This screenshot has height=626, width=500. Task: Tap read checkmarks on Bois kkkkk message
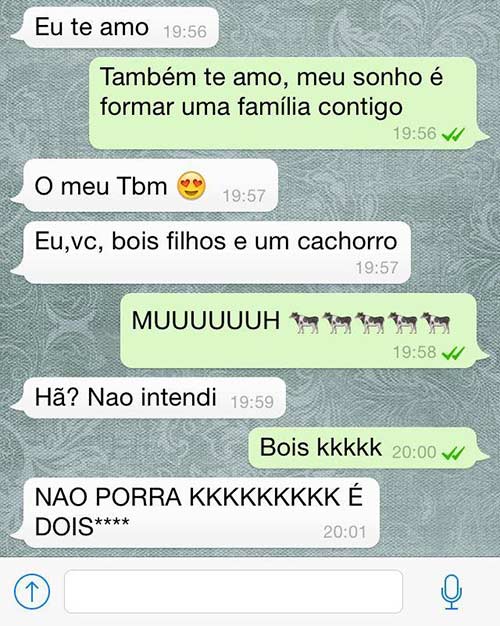453,453
